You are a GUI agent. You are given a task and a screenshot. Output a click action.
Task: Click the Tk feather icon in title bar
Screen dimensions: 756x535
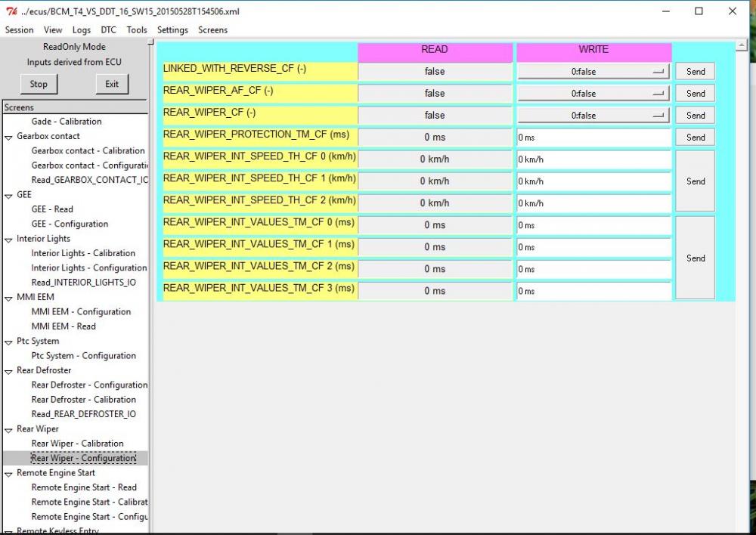coord(11,11)
